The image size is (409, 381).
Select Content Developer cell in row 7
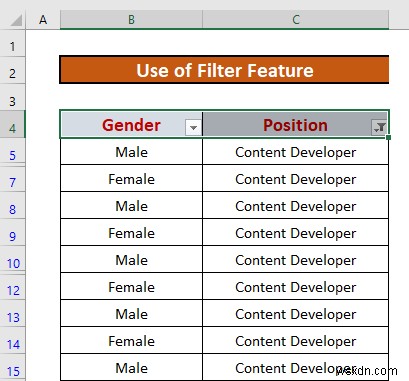pyautogui.click(x=295, y=179)
